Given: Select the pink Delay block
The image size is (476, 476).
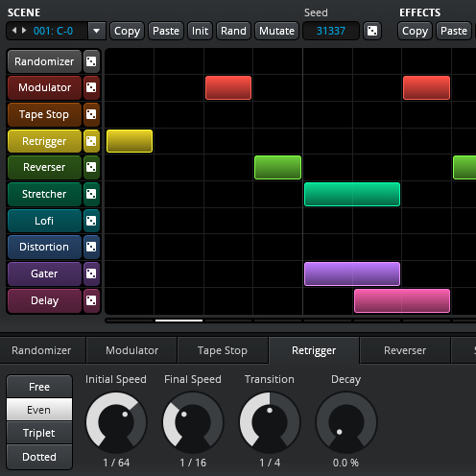Looking at the screenshot, I should pos(402,300).
